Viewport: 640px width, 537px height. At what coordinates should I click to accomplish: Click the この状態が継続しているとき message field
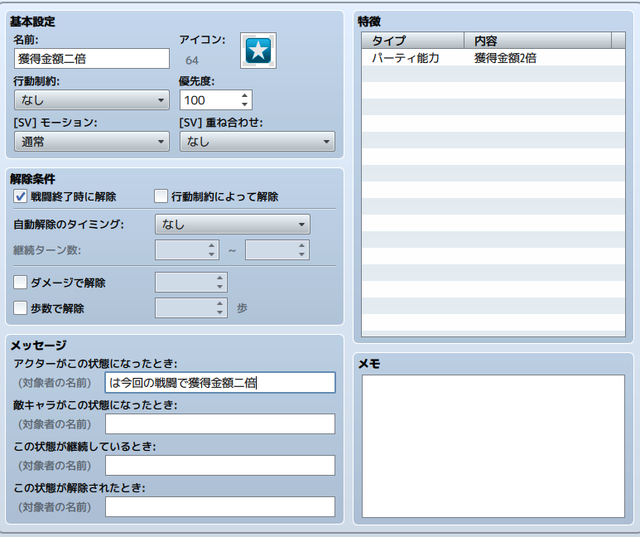coord(220,466)
